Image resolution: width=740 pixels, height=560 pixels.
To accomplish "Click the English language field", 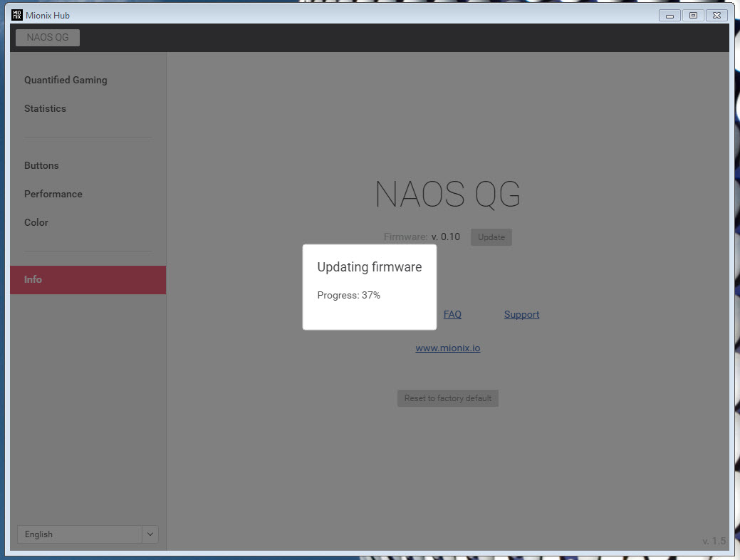I will [80, 534].
